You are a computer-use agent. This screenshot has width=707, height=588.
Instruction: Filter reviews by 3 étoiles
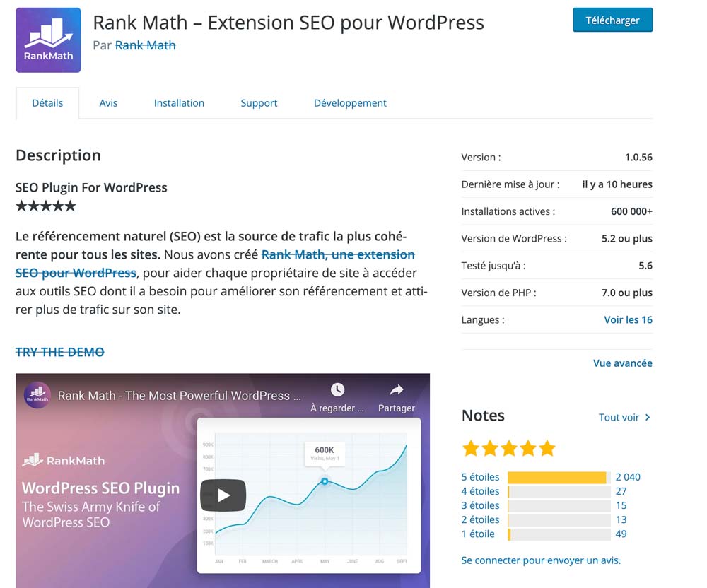point(480,505)
